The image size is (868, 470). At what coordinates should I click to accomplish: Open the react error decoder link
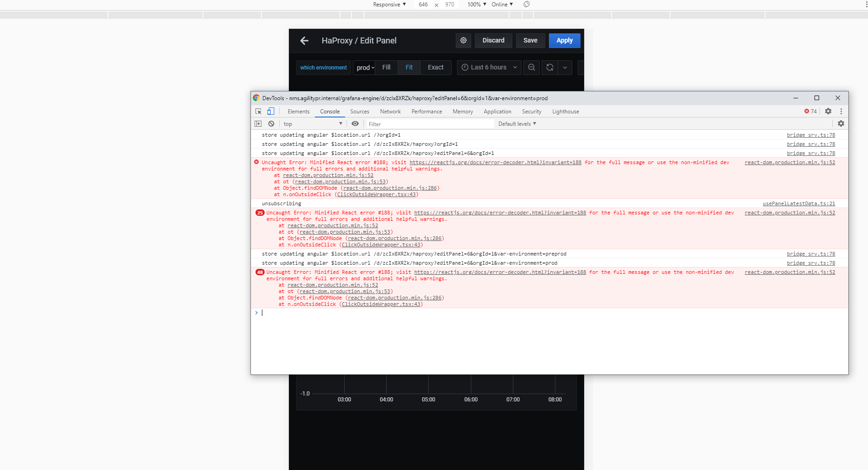(x=496, y=162)
